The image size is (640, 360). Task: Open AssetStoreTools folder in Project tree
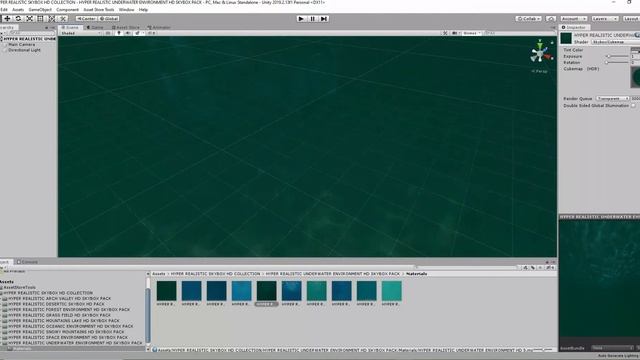[x=19, y=287]
